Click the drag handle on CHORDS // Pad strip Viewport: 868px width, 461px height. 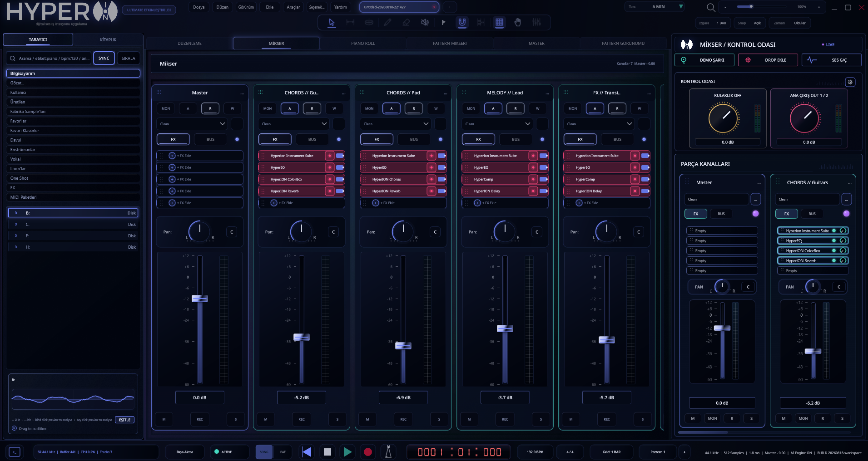(362, 92)
